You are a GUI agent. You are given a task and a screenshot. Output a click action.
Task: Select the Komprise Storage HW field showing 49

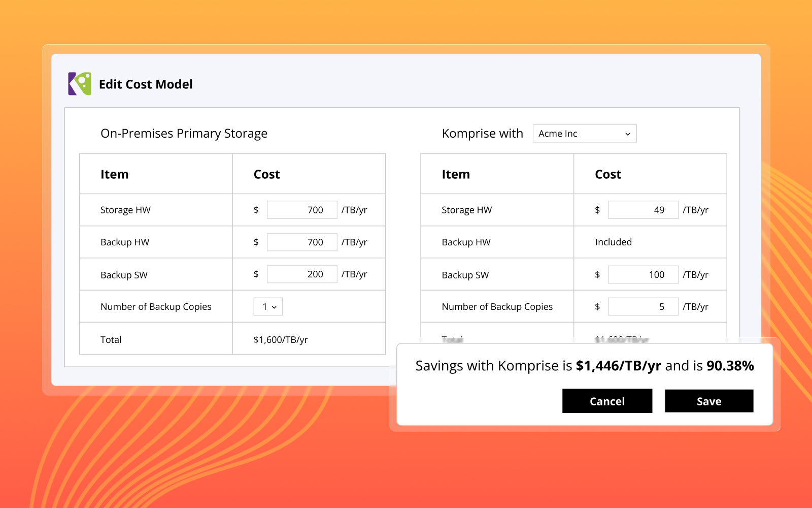pos(643,209)
